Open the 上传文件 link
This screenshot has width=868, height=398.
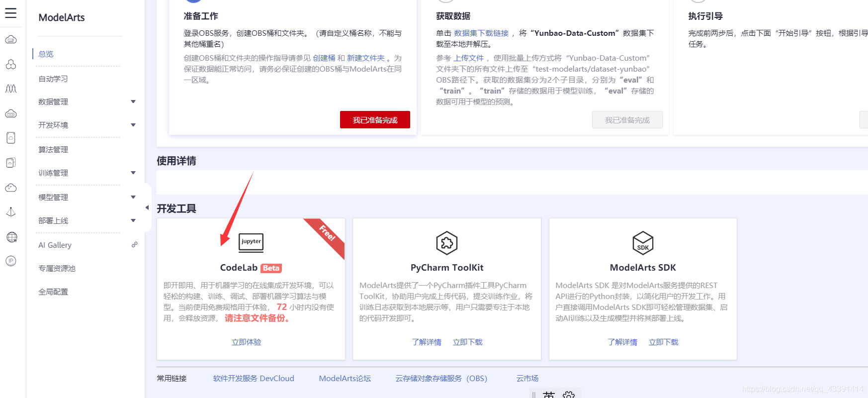(x=468, y=58)
